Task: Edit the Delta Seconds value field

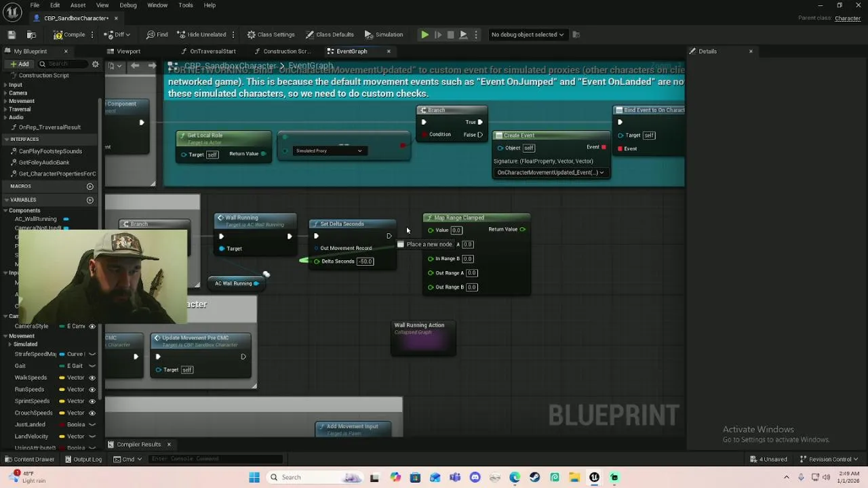Action: [x=366, y=262]
